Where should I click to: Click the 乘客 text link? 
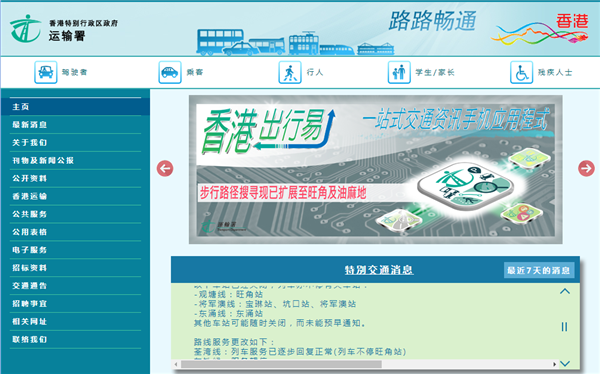[x=195, y=72]
